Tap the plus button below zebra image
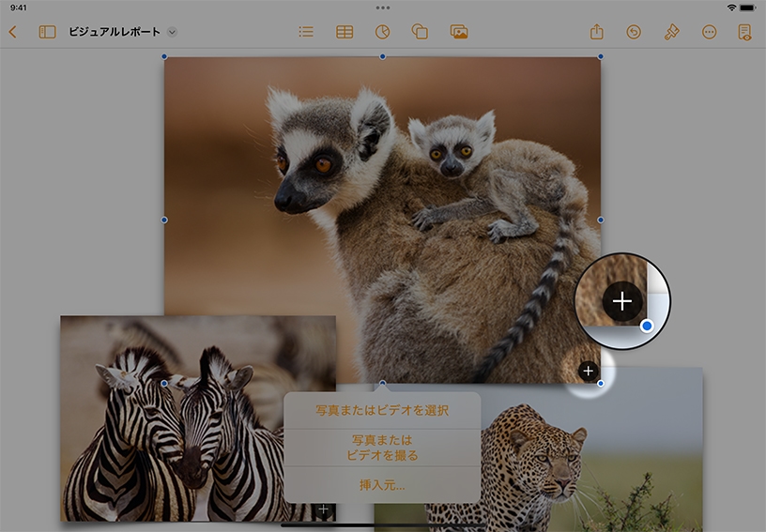The image size is (766, 532). 323,509
